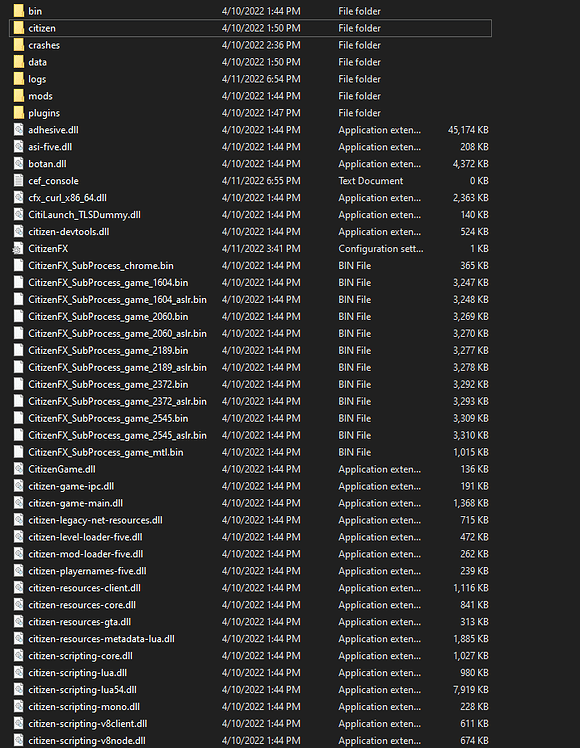The image size is (580, 748).
Task: Select the file name CitizenFX_SubProcess_game_2189_aslr.bin
Action: 117,367
